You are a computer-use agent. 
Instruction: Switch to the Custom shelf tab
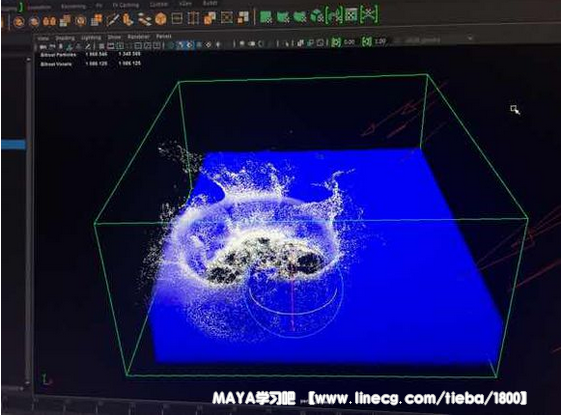pos(158,4)
